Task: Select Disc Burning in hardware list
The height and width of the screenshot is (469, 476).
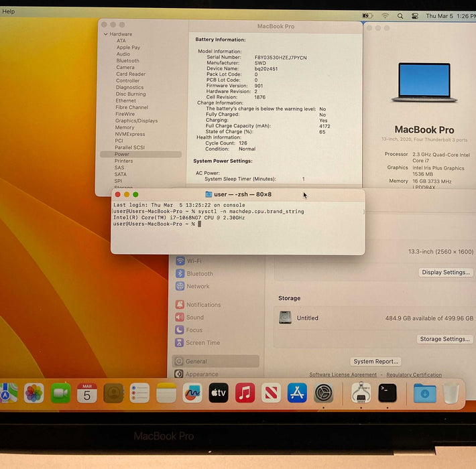Action: point(131,94)
